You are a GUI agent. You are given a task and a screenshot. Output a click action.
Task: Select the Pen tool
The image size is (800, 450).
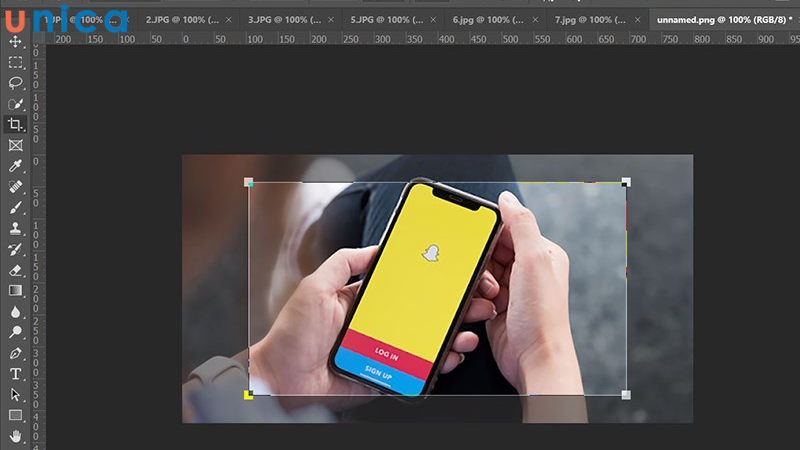[x=15, y=354]
